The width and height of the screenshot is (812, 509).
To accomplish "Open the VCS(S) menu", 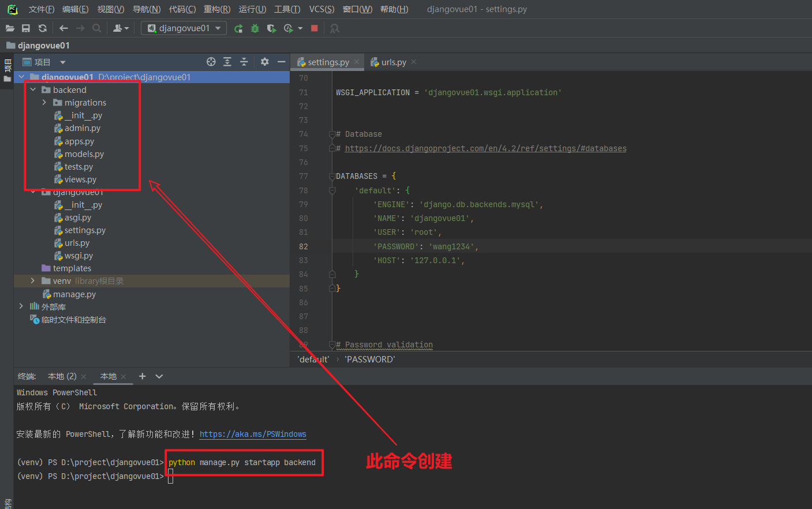I will tap(321, 9).
